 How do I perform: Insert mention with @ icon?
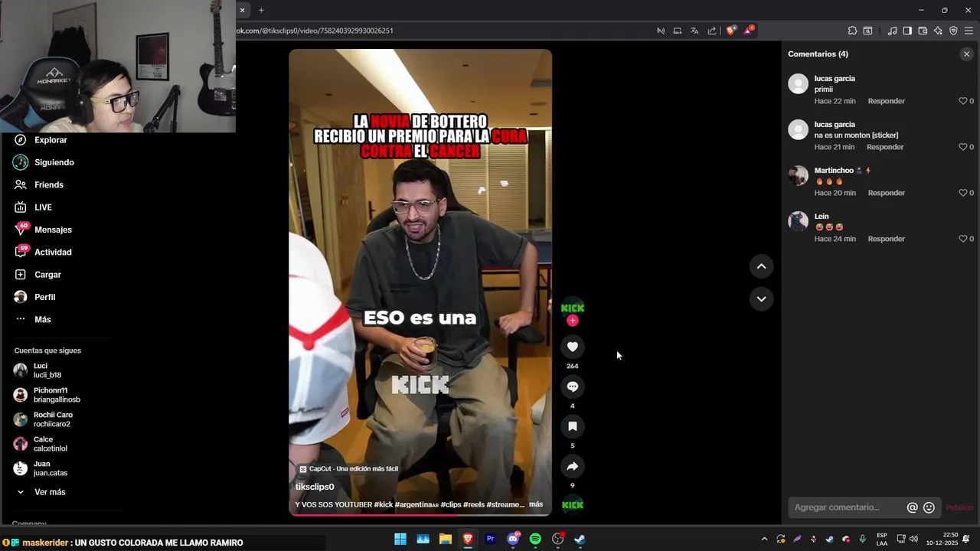(x=912, y=507)
